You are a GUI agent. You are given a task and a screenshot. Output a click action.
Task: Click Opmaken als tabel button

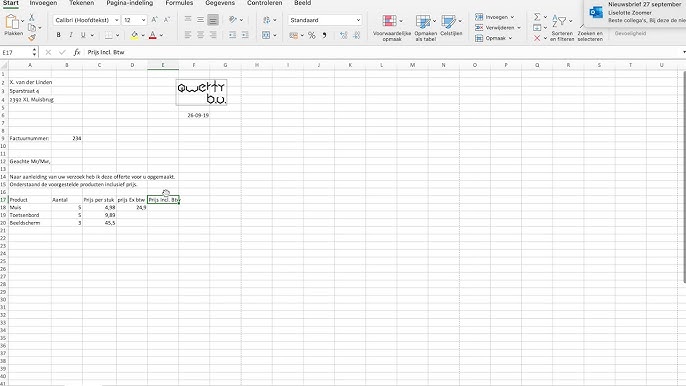pyautogui.click(x=425, y=28)
